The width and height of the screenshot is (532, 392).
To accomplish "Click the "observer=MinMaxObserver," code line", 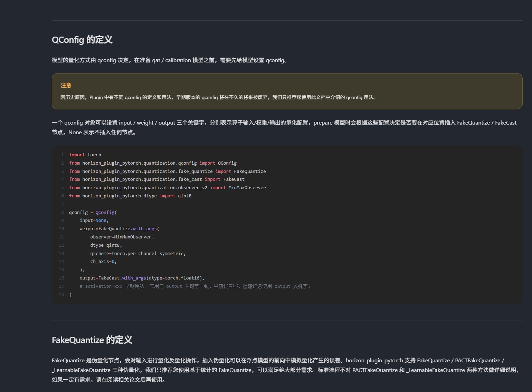I will coord(122,237).
